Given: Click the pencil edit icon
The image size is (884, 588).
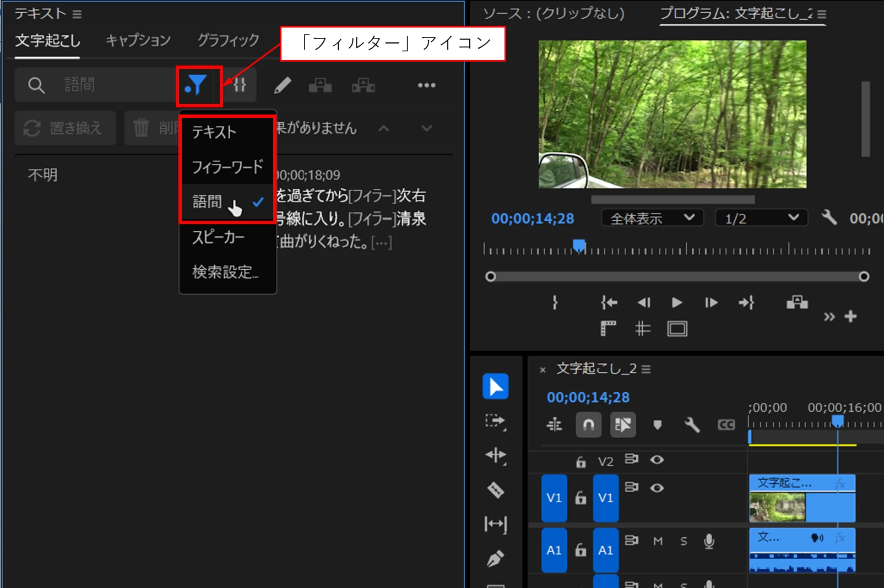Looking at the screenshot, I should 283,85.
